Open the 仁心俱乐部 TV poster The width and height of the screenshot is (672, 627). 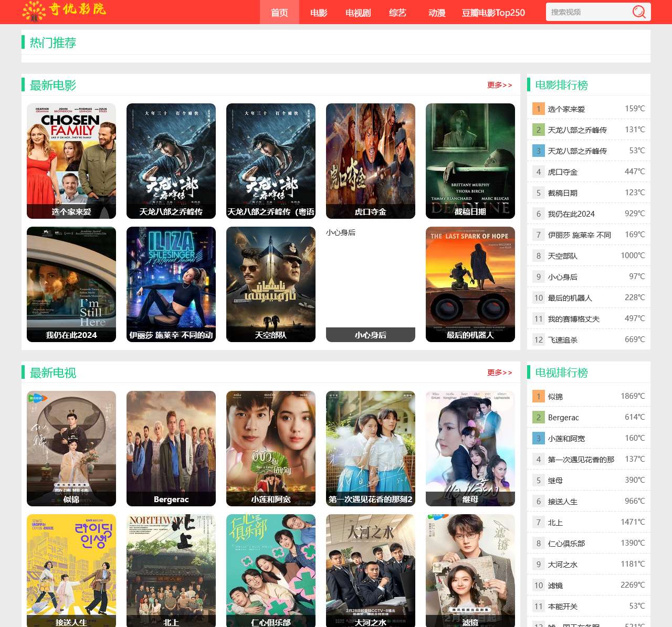click(271, 570)
